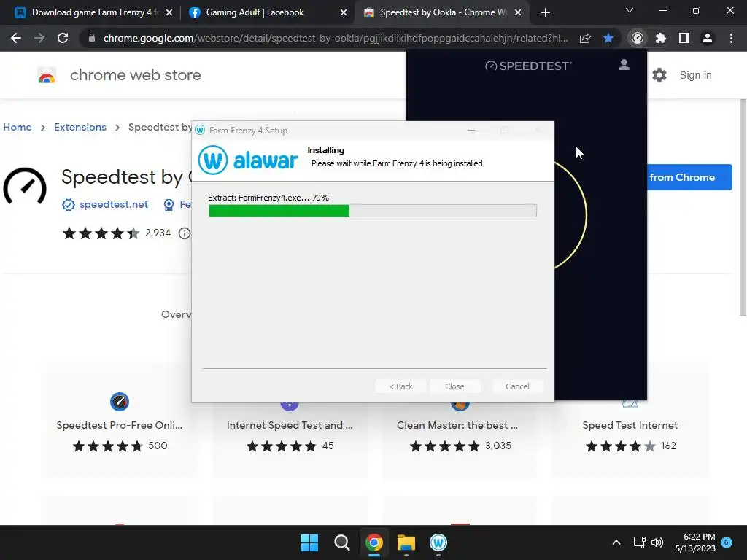Toggle the bookmark star for this page
The image size is (747, 560).
(608, 38)
